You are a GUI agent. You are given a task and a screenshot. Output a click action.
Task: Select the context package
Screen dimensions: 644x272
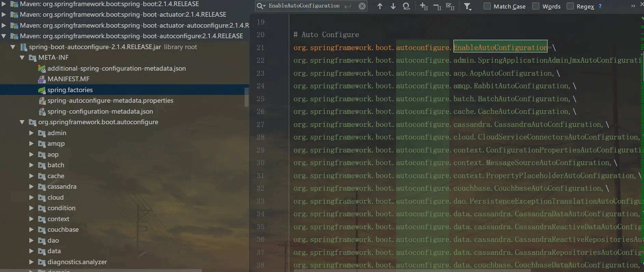coord(58,219)
